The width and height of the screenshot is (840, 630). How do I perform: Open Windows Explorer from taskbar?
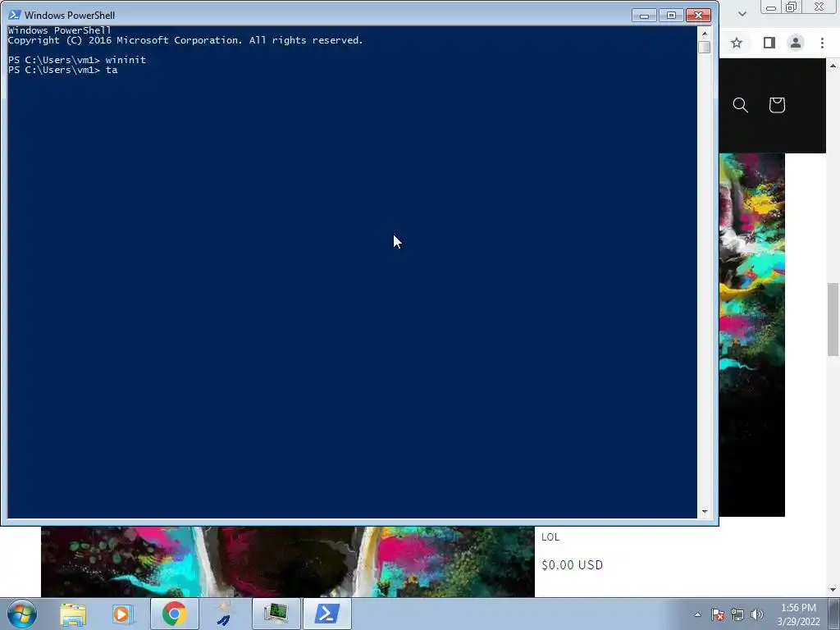(x=73, y=614)
